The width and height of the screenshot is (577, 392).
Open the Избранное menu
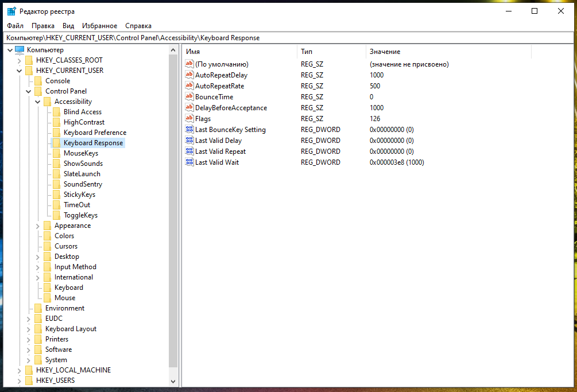pyautogui.click(x=99, y=26)
